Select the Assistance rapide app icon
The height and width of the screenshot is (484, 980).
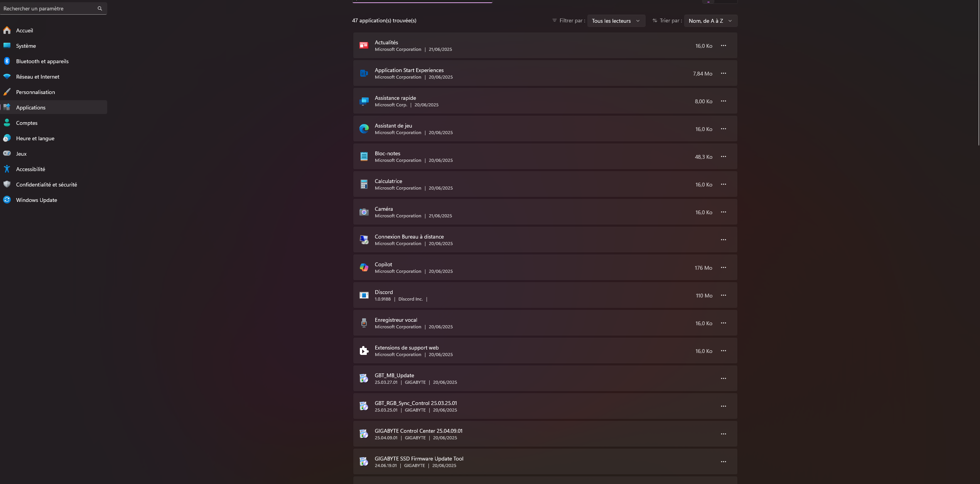point(364,101)
